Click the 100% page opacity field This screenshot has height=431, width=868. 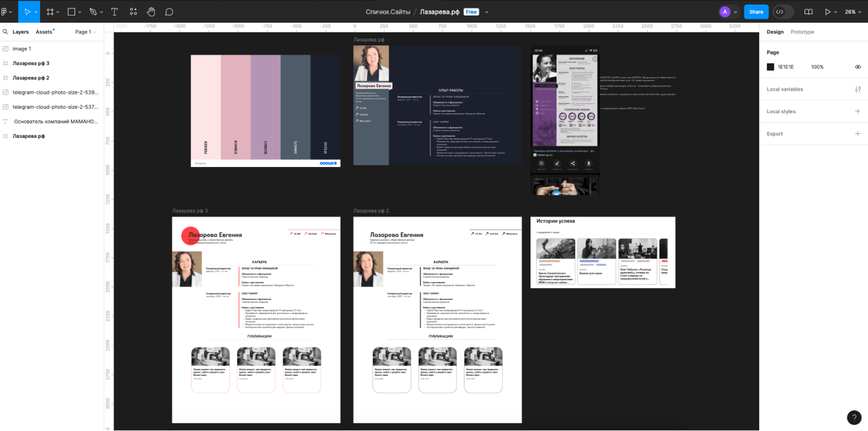coord(817,67)
